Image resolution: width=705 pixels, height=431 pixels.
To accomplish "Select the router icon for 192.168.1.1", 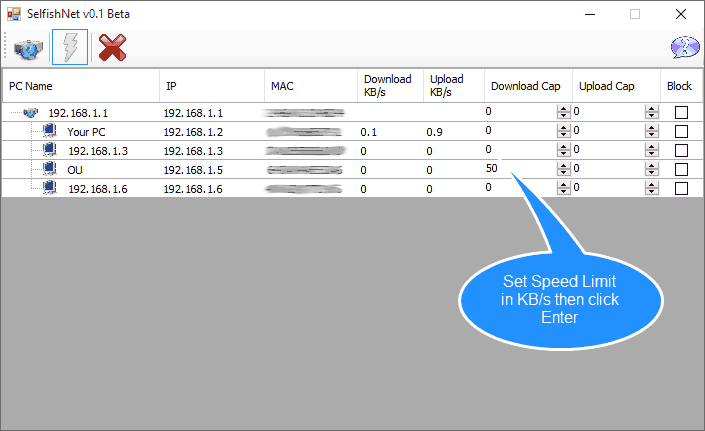I will coord(31,112).
